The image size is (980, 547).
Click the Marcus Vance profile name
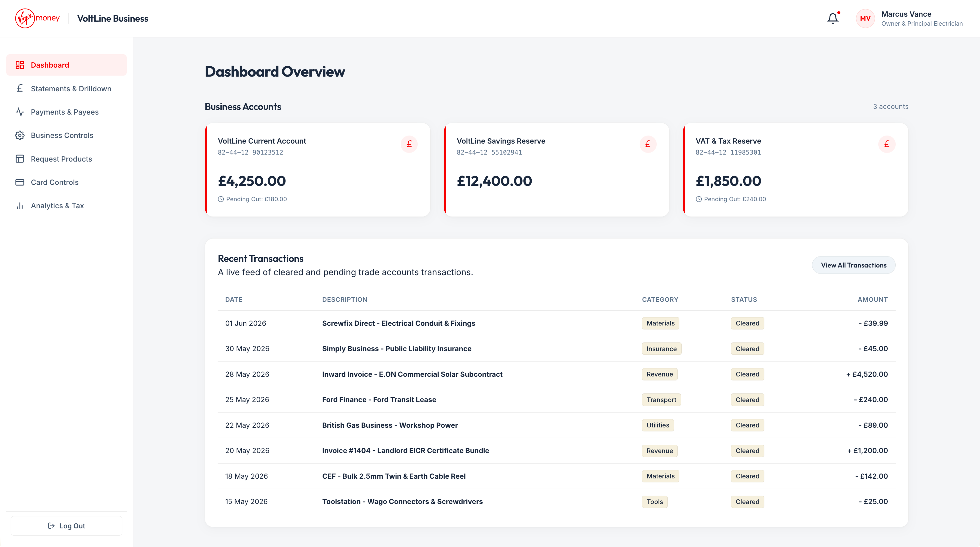pyautogui.click(x=906, y=14)
